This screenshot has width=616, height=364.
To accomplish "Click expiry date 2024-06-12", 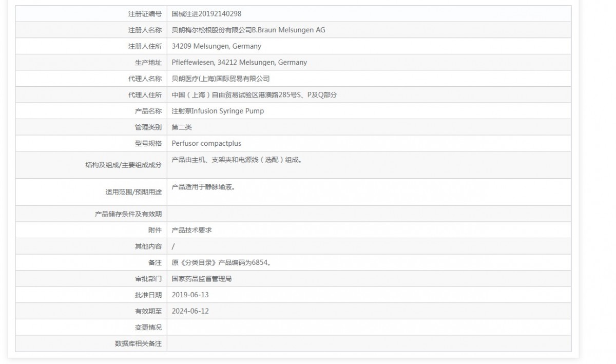I will pos(190,311).
